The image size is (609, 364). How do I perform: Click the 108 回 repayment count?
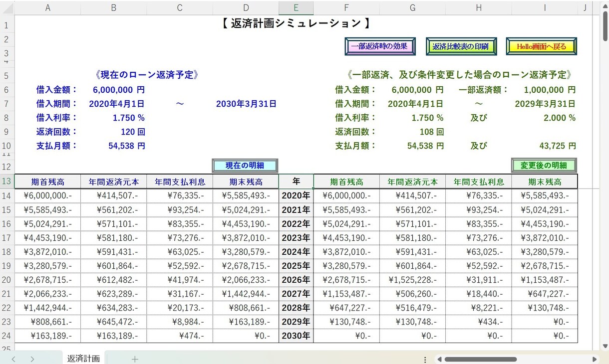432,132
